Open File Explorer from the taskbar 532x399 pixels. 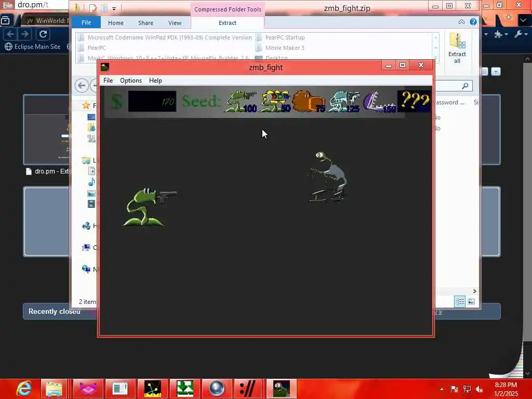pyautogui.click(x=54, y=389)
